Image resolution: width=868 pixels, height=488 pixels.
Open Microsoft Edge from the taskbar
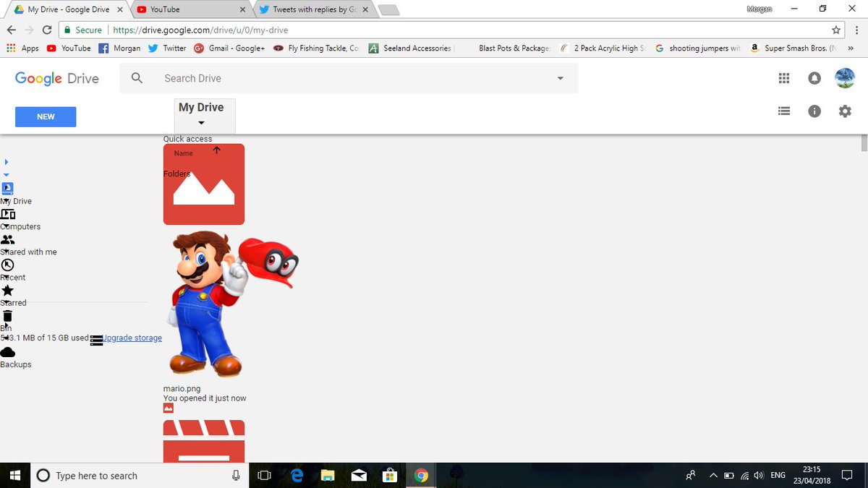pyautogui.click(x=297, y=476)
